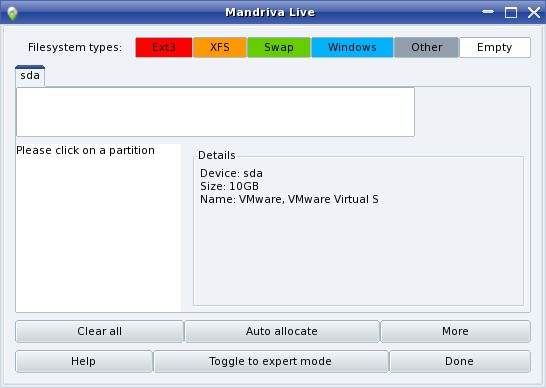This screenshot has height=388, width=546.
Task: Click the Done button
Action: pyautogui.click(x=460, y=362)
